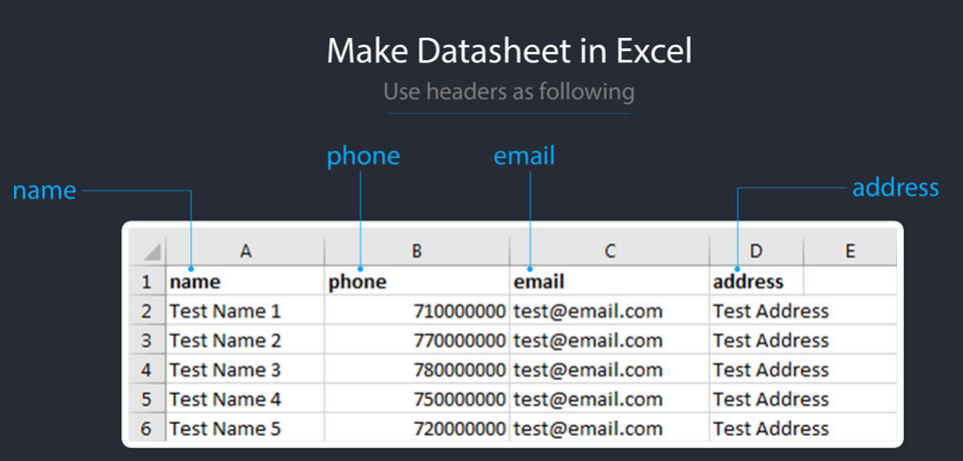Select cell 'Test Name 1'
This screenshot has width=963, height=461.
point(245,311)
